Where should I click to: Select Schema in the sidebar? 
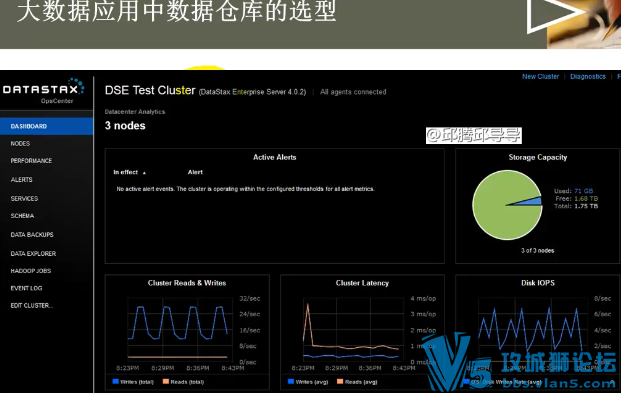(22, 216)
